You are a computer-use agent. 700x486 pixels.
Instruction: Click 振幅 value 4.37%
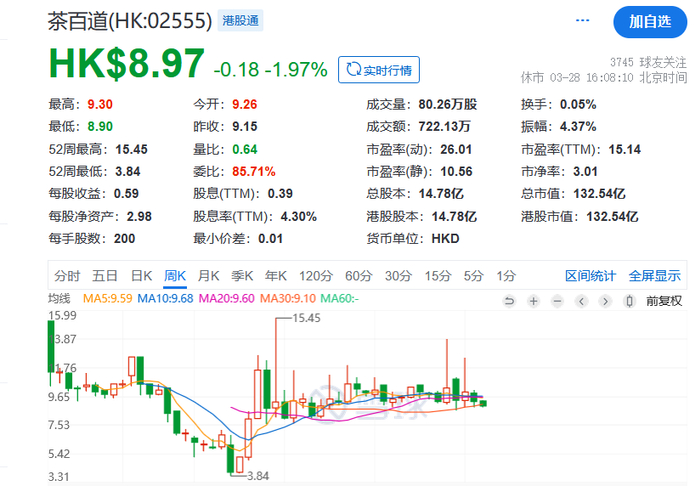point(578,127)
